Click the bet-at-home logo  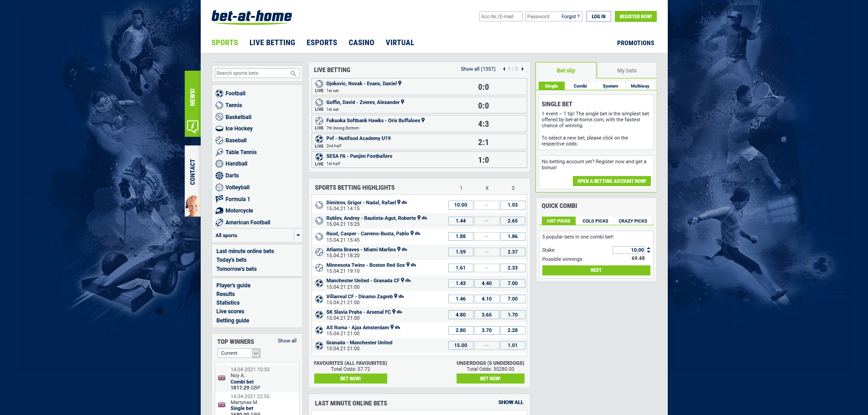pos(252,17)
